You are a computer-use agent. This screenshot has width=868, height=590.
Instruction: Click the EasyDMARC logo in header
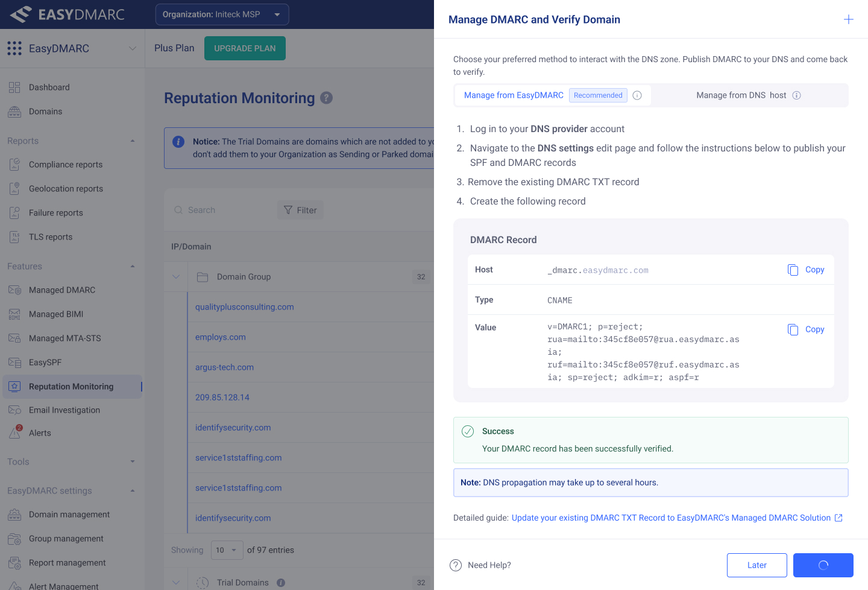tap(68, 14)
